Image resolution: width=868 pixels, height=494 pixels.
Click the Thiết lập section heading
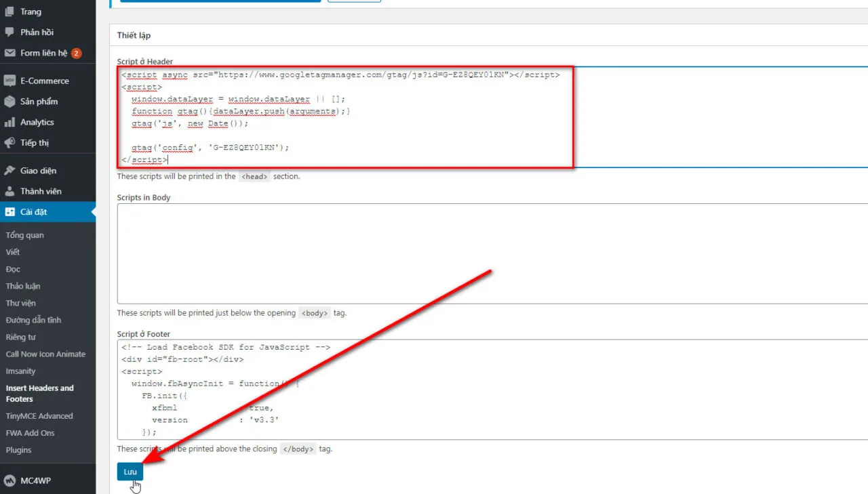coord(134,35)
